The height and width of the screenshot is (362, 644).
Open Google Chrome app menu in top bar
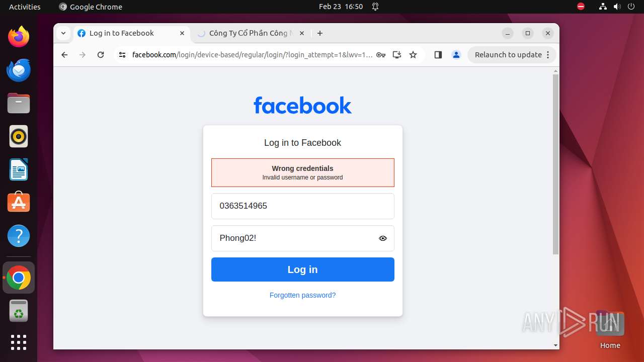(91, 7)
